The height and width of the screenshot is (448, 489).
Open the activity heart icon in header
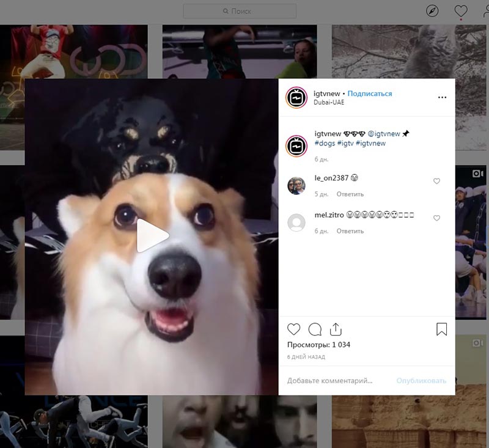[x=461, y=12]
